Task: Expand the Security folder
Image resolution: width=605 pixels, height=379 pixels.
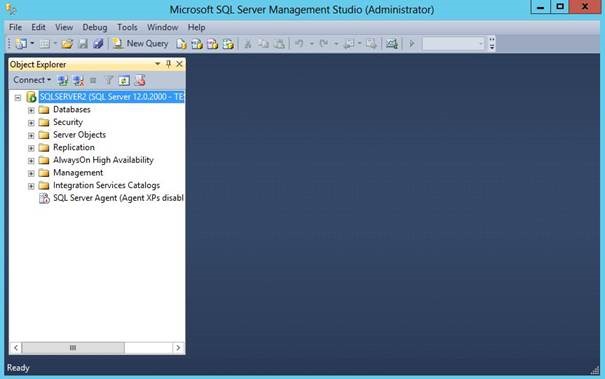Action: point(31,123)
